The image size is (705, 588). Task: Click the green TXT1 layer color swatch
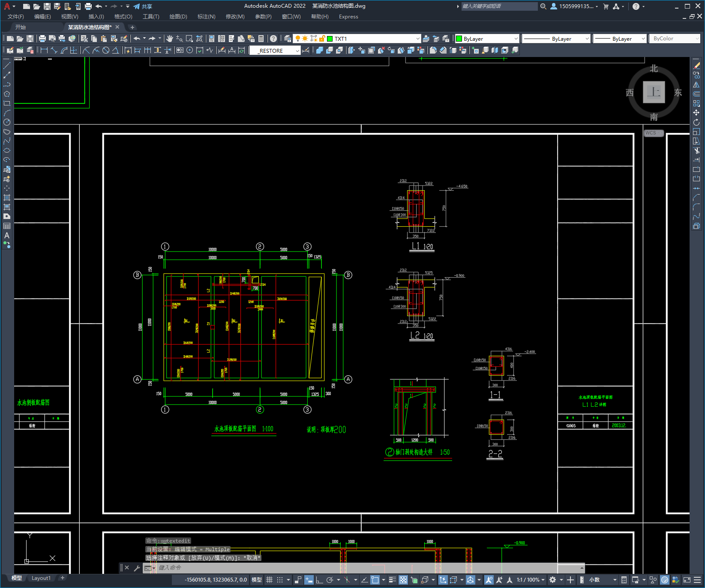(330, 39)
